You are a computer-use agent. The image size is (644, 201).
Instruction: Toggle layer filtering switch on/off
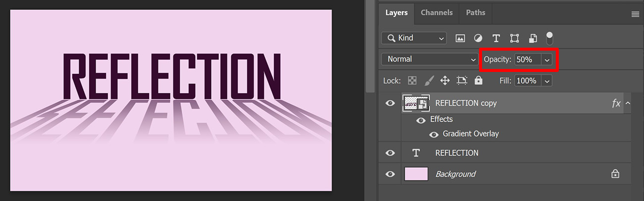pyautogui.click(x=549, y=38)
